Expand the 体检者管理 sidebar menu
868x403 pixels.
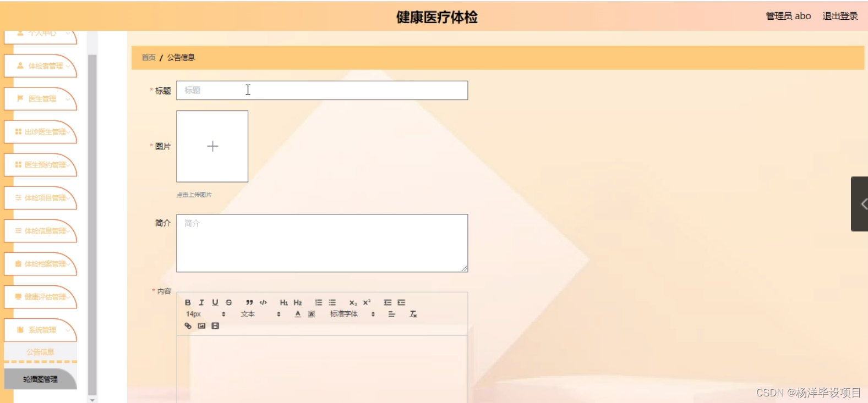(40, 66)
